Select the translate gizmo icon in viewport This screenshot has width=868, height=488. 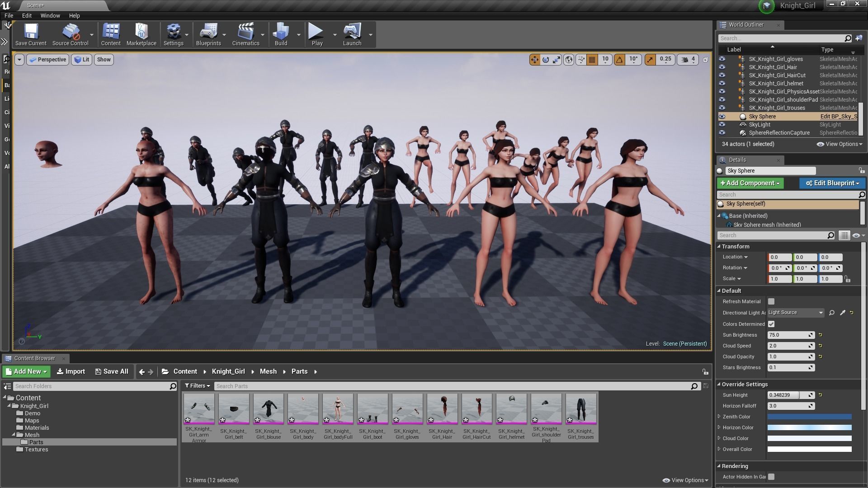click(534, 60)
